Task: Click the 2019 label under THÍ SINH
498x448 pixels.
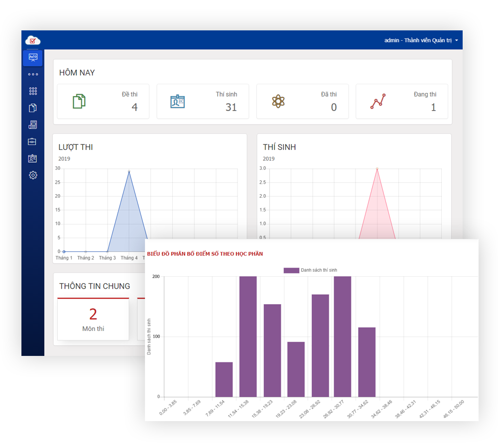Action: tap(269, 159)
